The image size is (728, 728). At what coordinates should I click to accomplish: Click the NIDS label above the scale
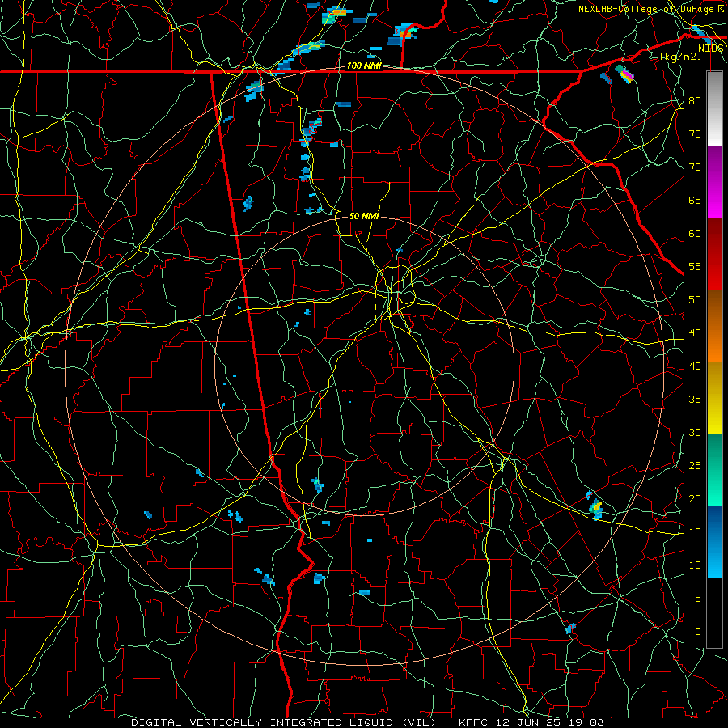710,49
